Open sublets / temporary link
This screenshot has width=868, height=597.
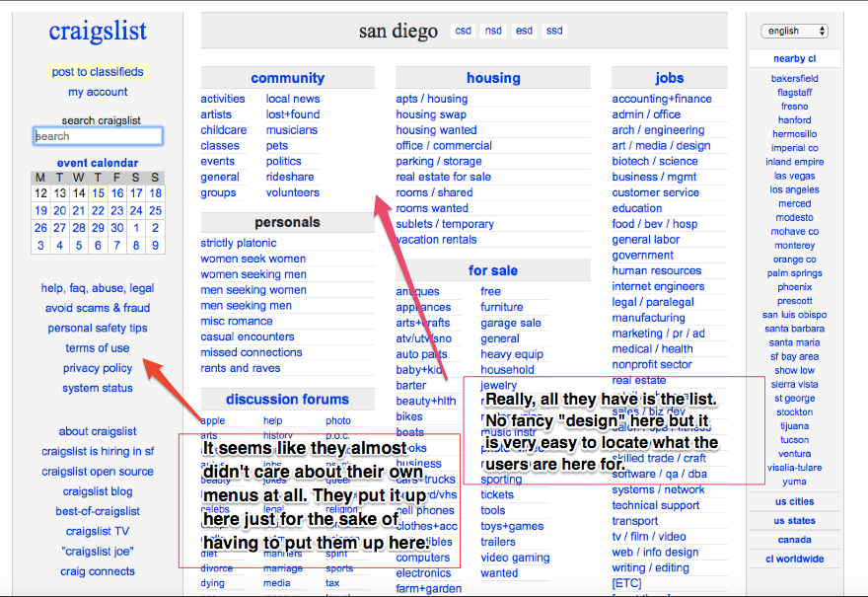[x=445, y=224]
